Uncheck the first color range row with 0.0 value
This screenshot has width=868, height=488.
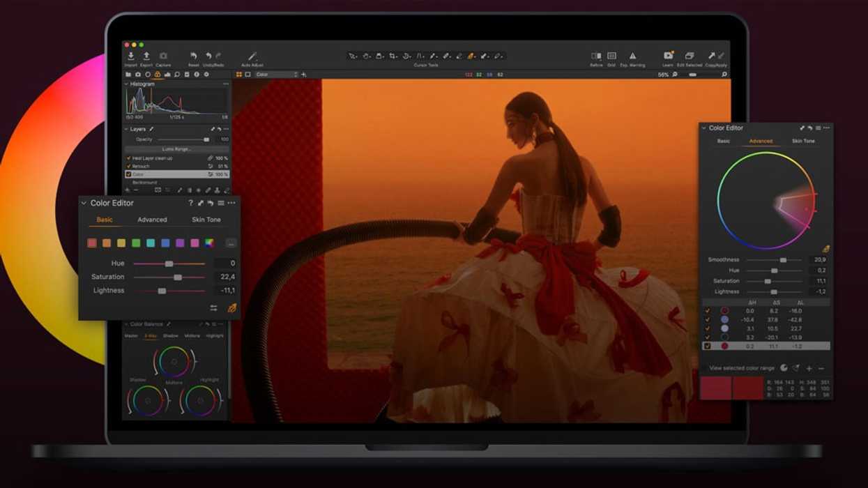pyautogui.click(x=708, y=311)
